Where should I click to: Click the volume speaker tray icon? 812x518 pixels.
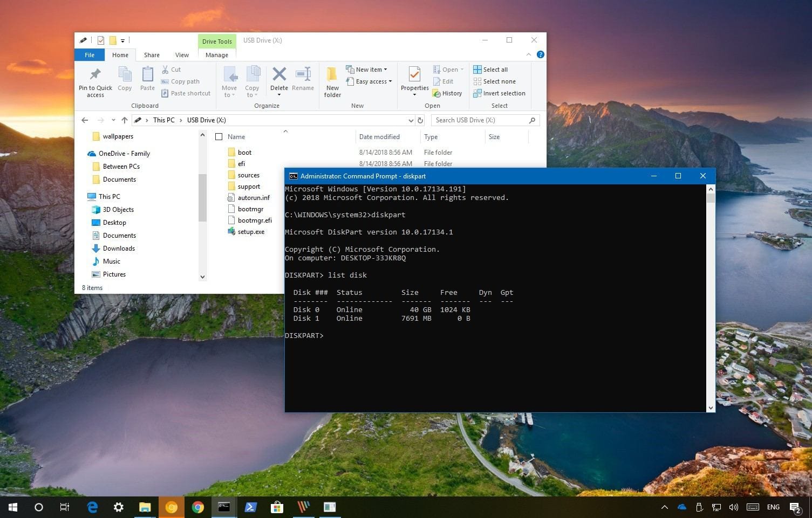(x=733, y=507)
